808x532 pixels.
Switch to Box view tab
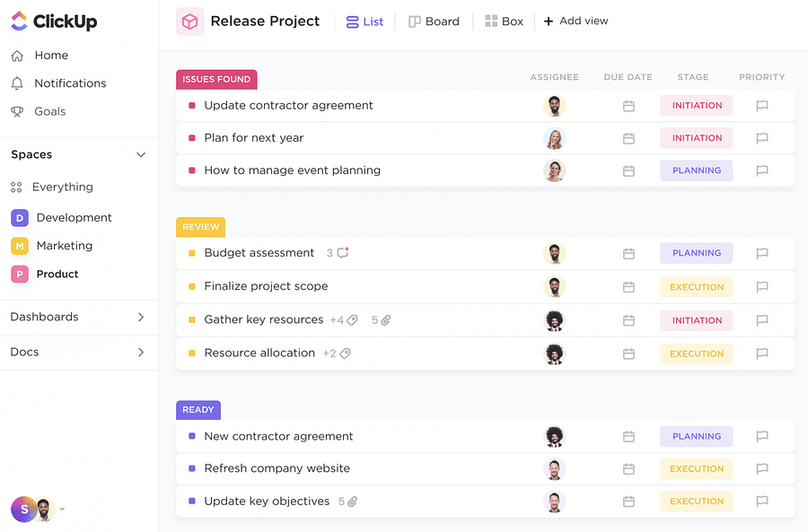pyautogui.click(x=504, y=22)
